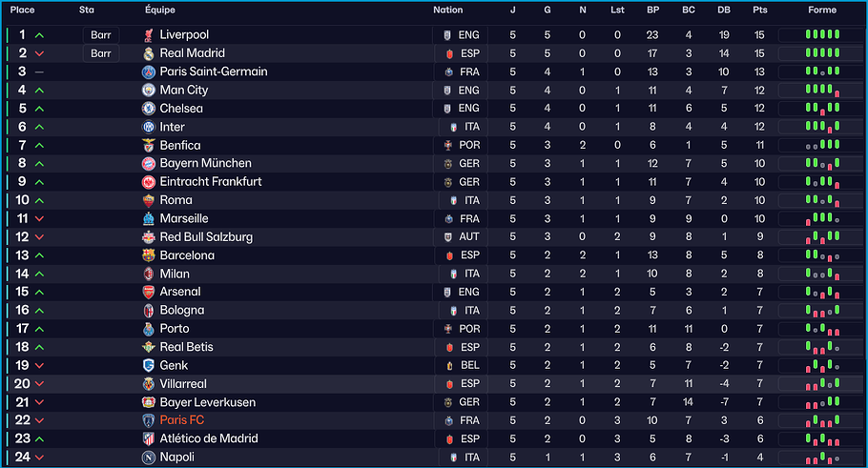Image resolution: width=868 pixels, height=468 pixels.
Task: Click the ENG nation flag beside Liverpool
Action: tap(447, 35)
